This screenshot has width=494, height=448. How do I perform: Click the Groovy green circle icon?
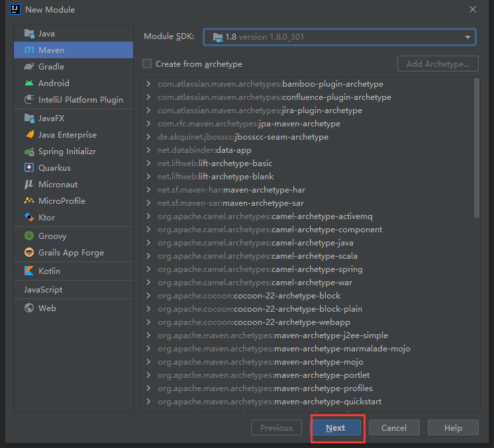[29, 236]
